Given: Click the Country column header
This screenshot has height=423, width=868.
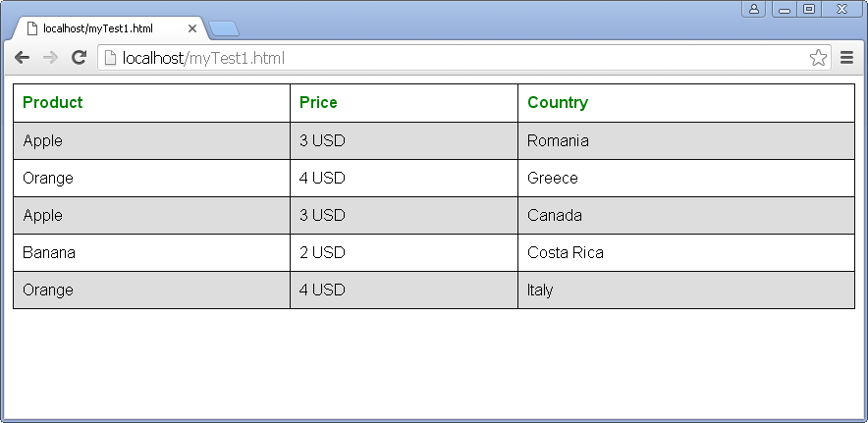Looking at the screenshot, I should point(558,102).
